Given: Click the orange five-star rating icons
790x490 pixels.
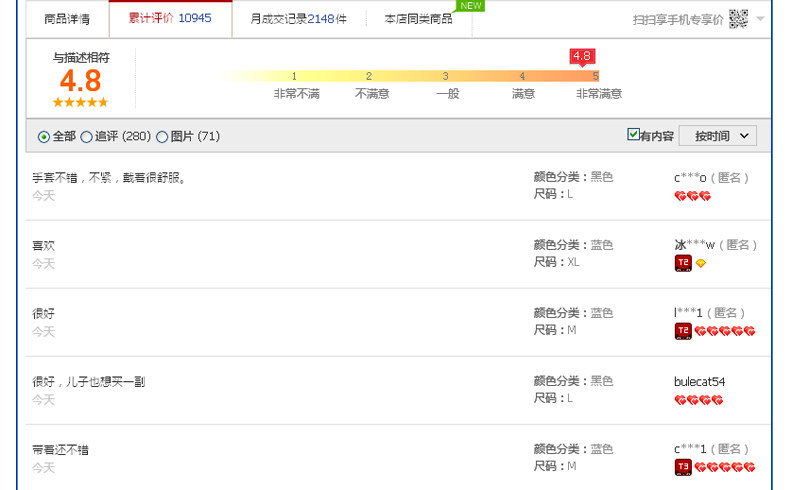Looking at the screenshot, I should (80, 102).
